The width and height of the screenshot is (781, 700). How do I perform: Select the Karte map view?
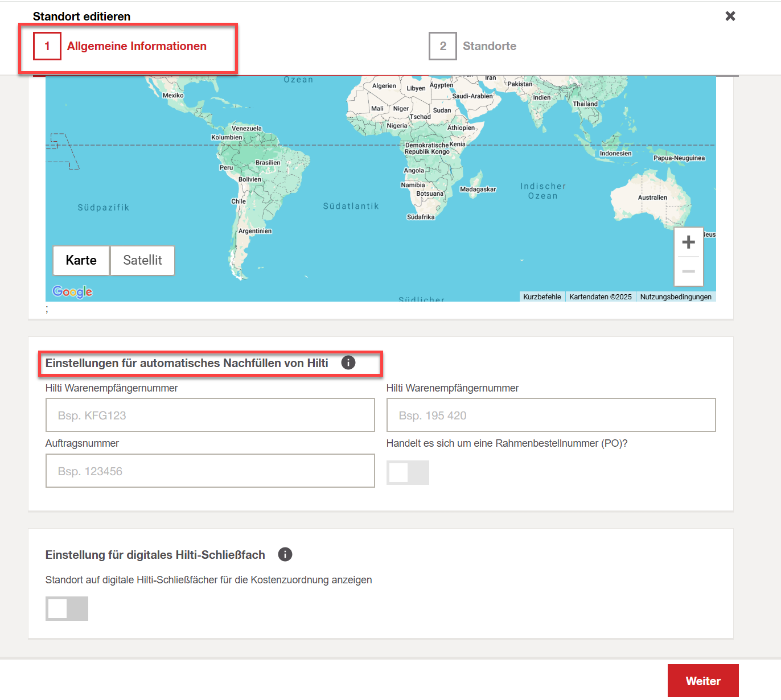coord(81,261)
